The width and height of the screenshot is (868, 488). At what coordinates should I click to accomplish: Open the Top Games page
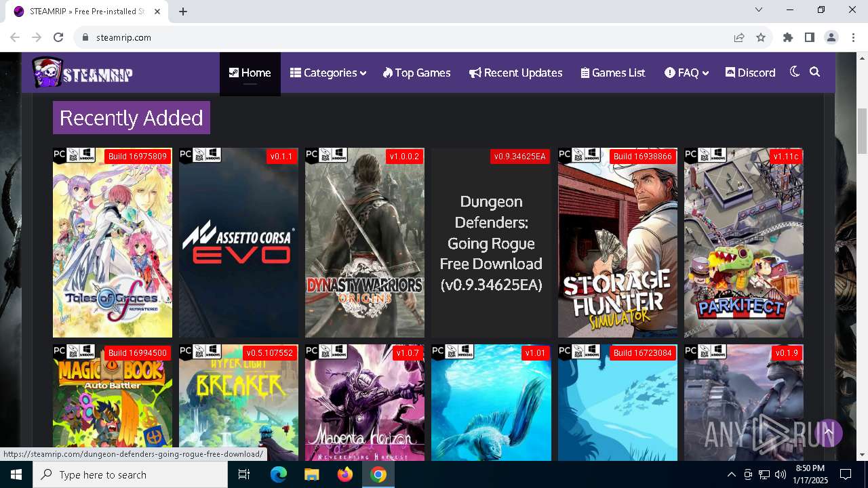coord(416,73)
